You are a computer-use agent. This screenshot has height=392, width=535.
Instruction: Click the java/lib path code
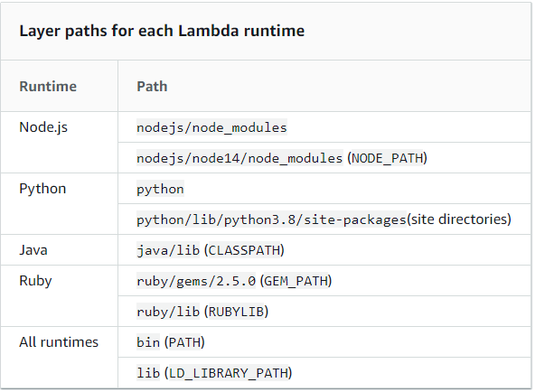[x=168, y=250]
